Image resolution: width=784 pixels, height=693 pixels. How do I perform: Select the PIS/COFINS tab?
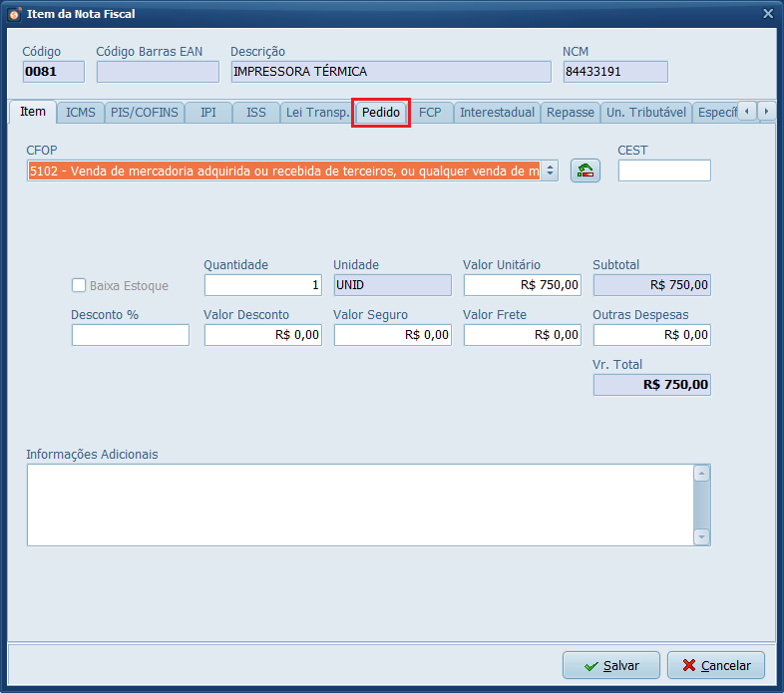[145, 113]
